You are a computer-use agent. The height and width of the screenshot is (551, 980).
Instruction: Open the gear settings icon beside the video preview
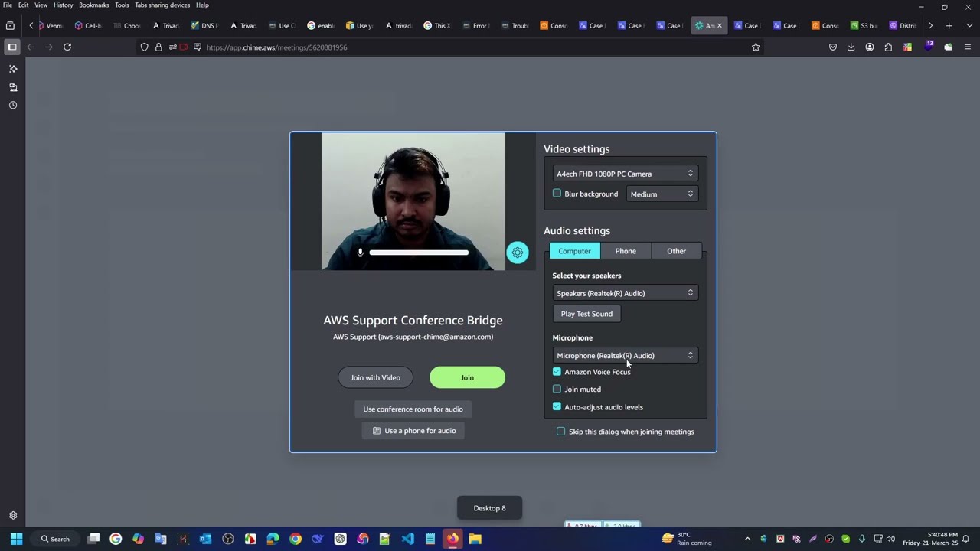pyautogui.click(x=518, y=253)
